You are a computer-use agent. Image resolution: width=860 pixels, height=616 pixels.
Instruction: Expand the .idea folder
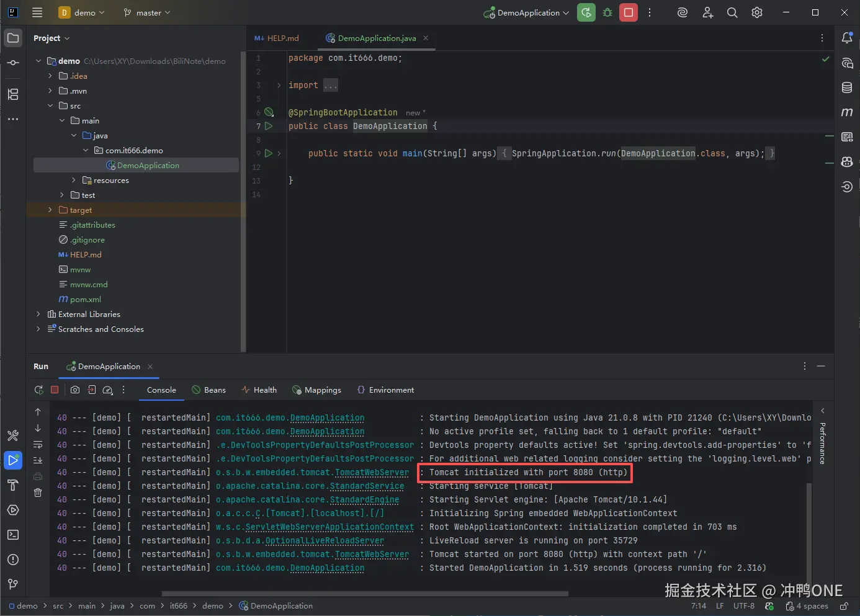click(50, 76)
